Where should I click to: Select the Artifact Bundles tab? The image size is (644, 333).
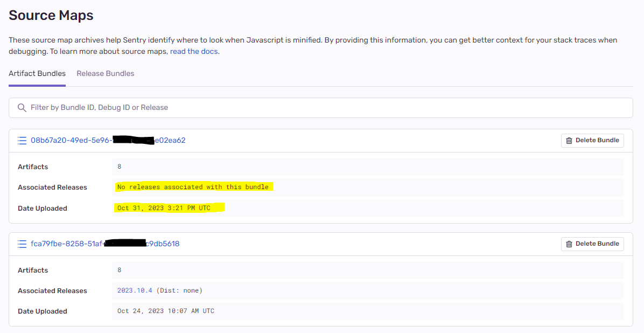coord(37,73)
